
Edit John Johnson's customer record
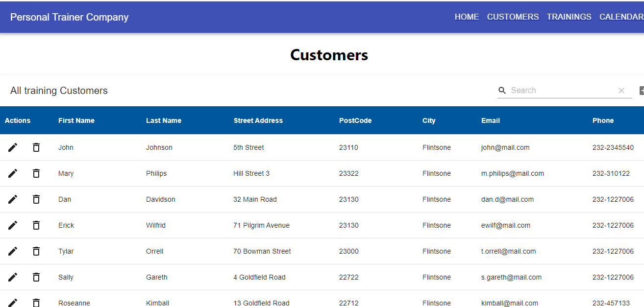pos(13,147)
